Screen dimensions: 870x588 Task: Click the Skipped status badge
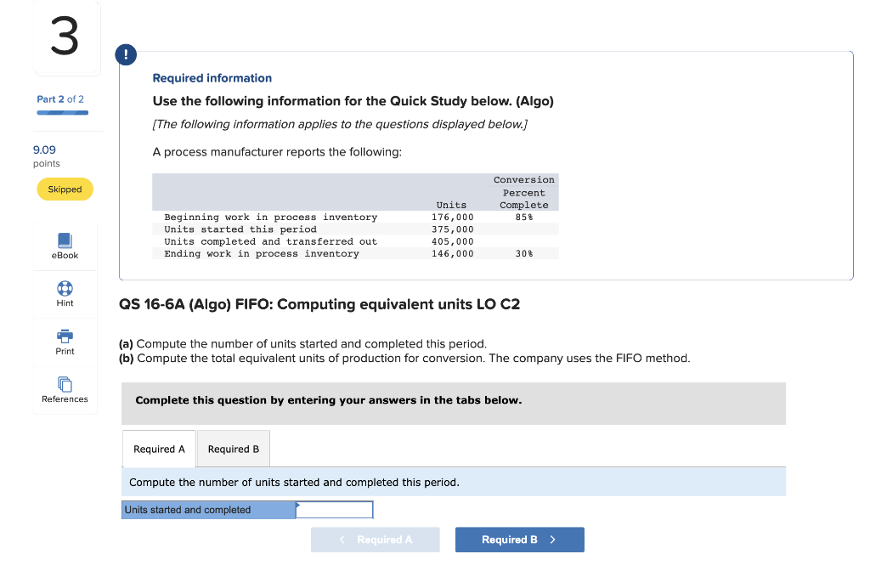65,189
